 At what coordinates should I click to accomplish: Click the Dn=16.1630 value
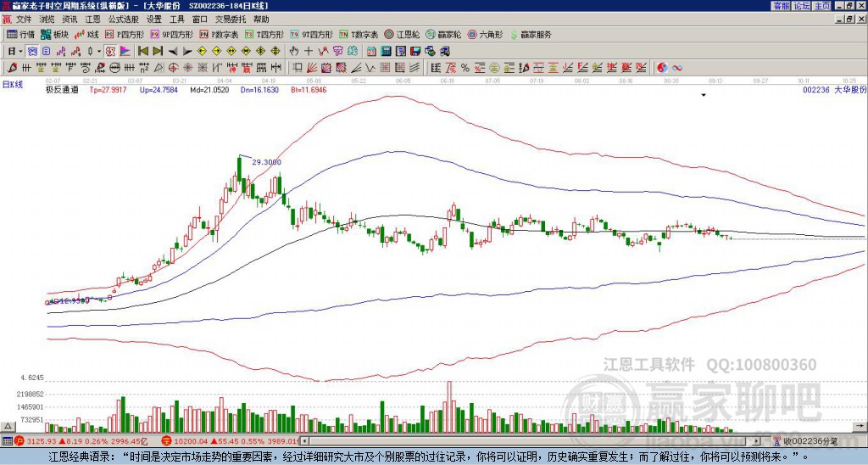pyautogui.click(x=259, y=89)
